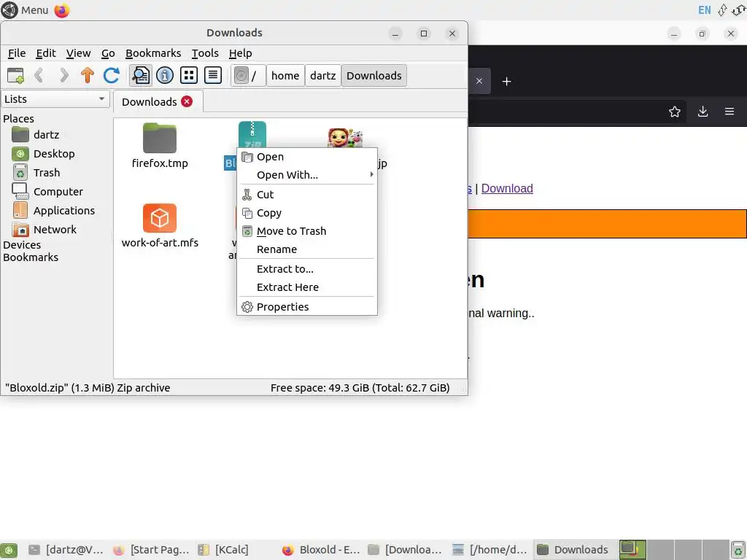Switch to the detailed list view
Image resolution: width=747 pixels, height=560 pixels.
point(213,75)
